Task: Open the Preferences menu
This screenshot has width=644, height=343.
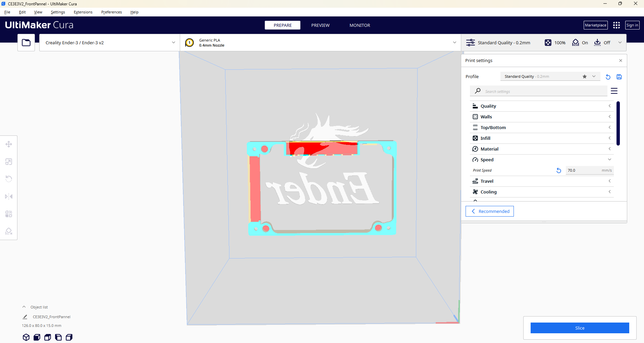Action: 112,12
